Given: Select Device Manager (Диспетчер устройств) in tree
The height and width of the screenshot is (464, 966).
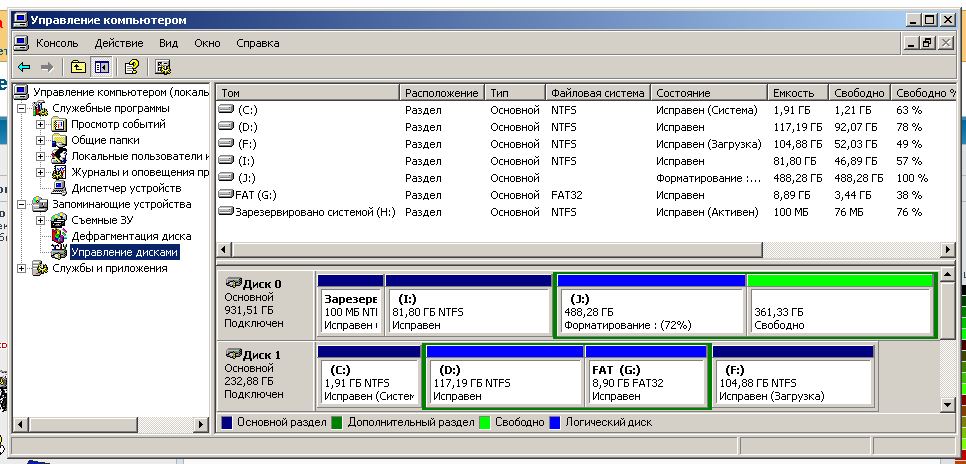Looking at the screenshot, I should click(125, 188).
